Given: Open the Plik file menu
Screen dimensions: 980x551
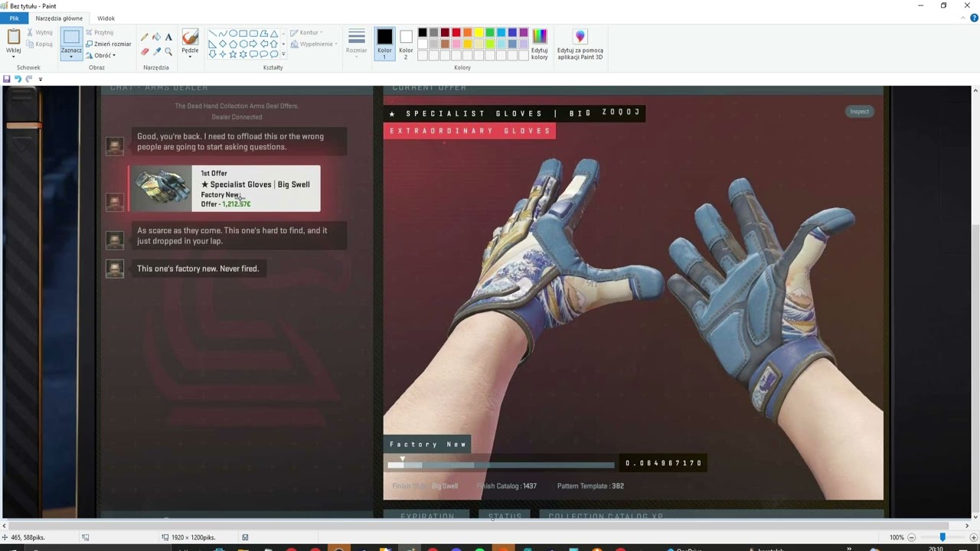Looking at the screenshot, I should click(x=14, y=18).
